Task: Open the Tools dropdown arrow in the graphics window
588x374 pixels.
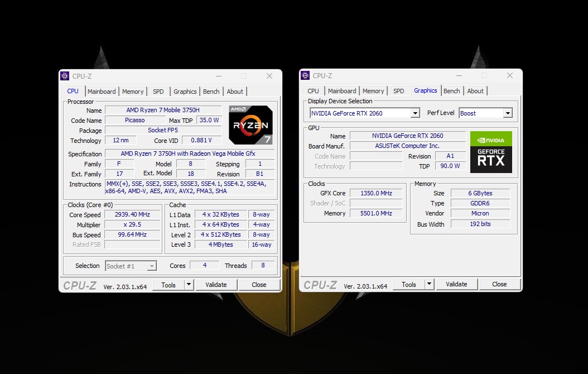Action: click(x=429, y=284)
